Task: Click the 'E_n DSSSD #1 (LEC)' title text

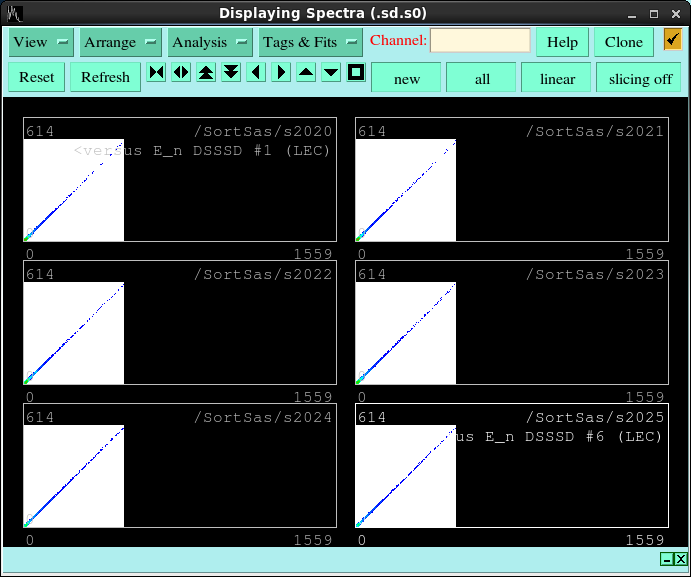Action: [x=241, y=151]
